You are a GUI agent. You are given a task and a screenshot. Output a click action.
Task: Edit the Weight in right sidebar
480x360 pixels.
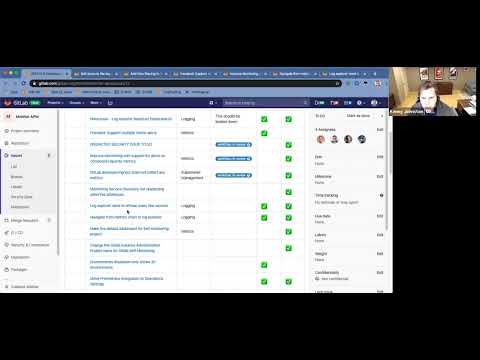pos(380,254)
